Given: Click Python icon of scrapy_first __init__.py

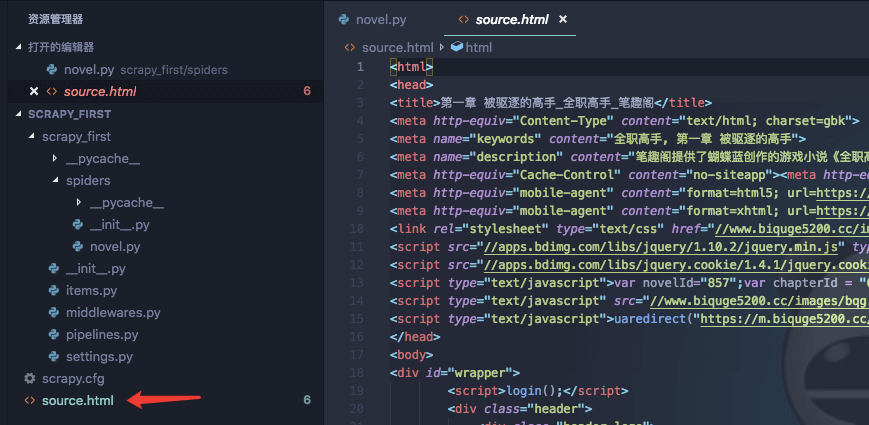Looking at the screenshot, I should click(x=54, y=269).
